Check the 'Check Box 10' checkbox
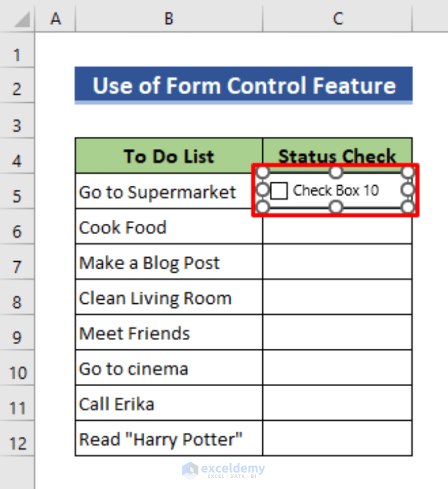This screenshot has height=489, width=448. [279, 190]
